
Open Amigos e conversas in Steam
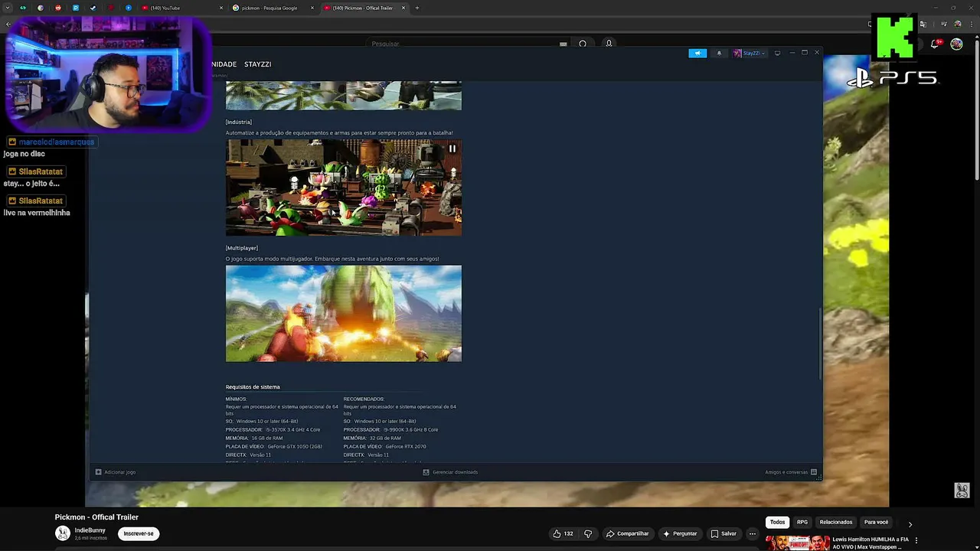click(791, 472)
